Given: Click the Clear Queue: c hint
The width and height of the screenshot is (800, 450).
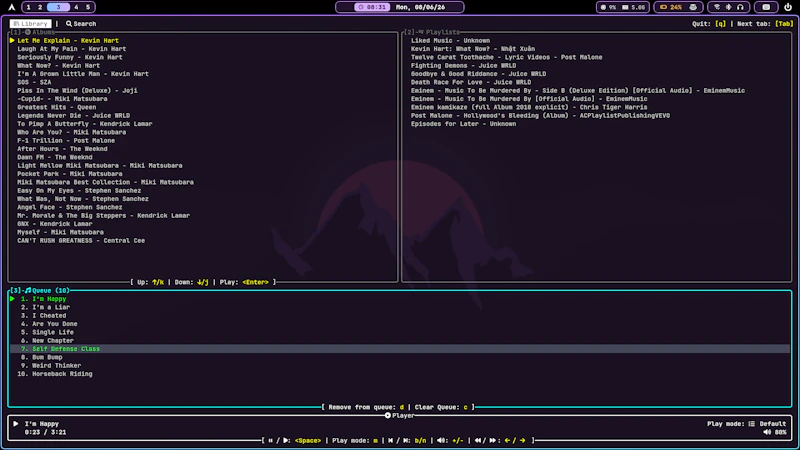Looking at the screenshot, I should [441, 407].
